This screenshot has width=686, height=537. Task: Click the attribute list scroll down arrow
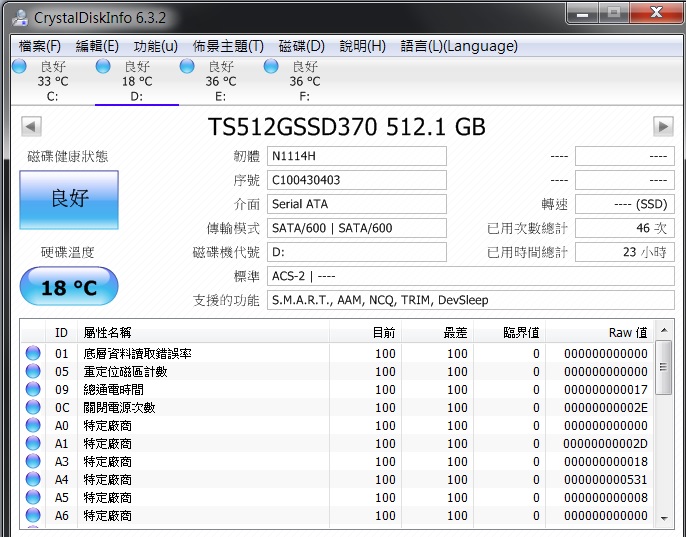[x=664, y=518]
